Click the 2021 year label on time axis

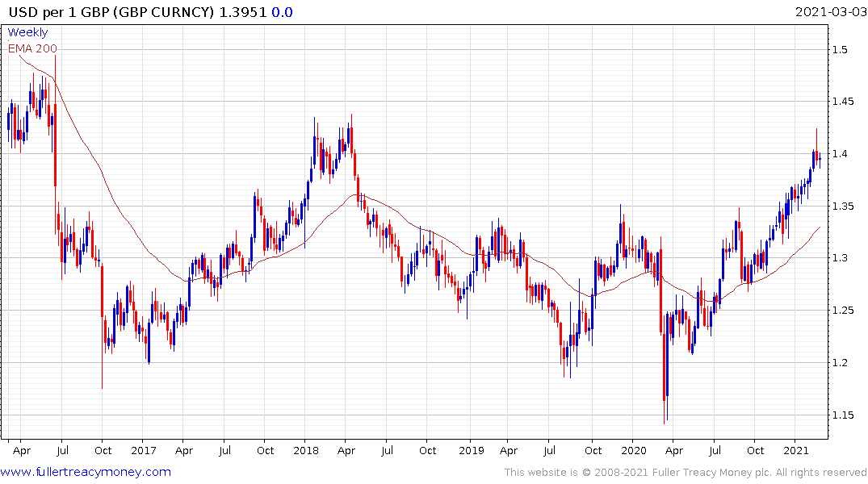(796, 451)
